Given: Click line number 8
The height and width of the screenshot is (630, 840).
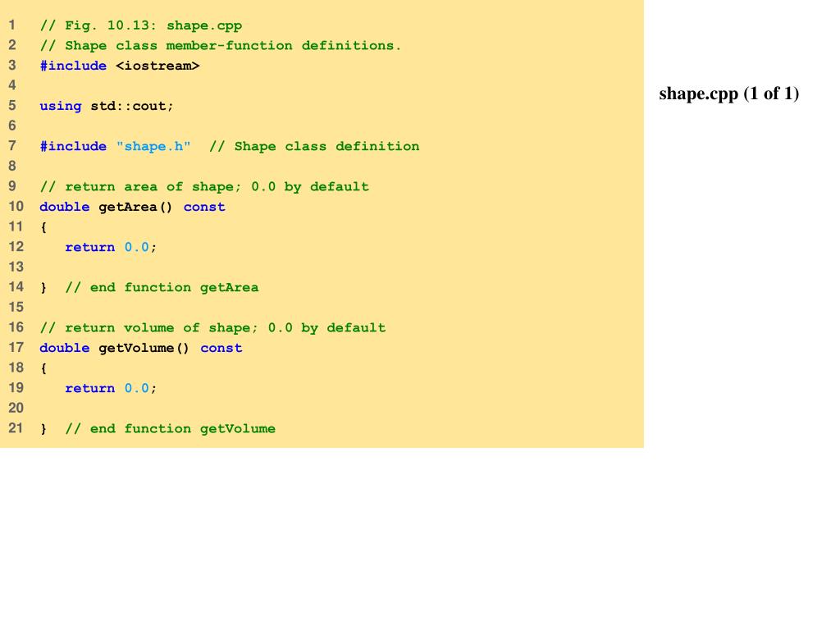Looking at the screenshot, I should [11, 166].
